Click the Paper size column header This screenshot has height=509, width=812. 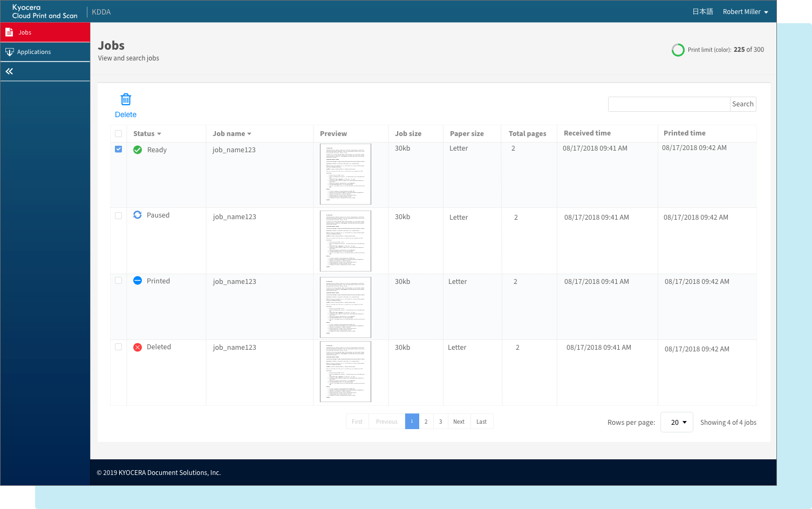pyautogui.click(x=467, y=134)
